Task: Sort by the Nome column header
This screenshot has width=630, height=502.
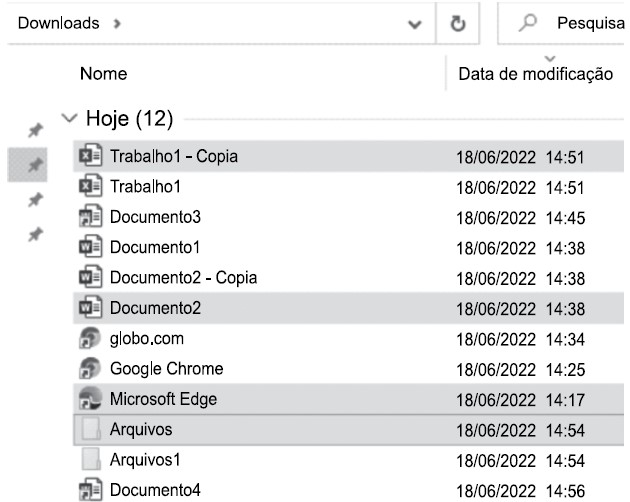Action: coord(103,74)
